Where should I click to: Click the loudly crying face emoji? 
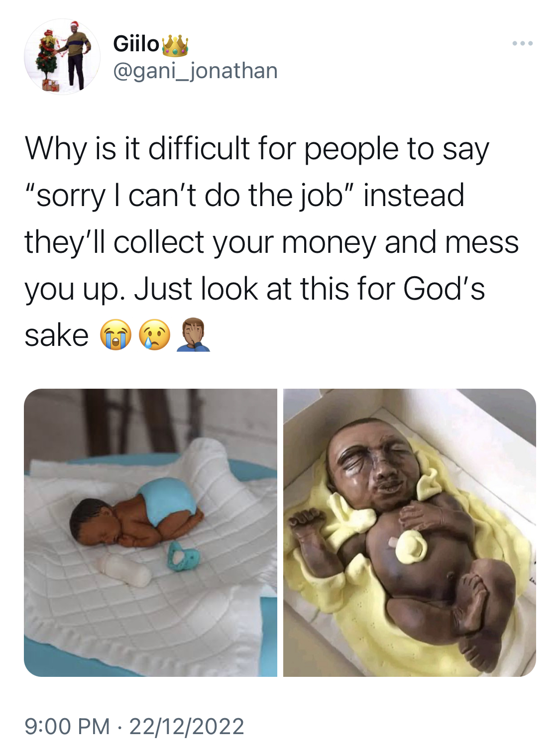pyautogui.click(x=116, y=335)
